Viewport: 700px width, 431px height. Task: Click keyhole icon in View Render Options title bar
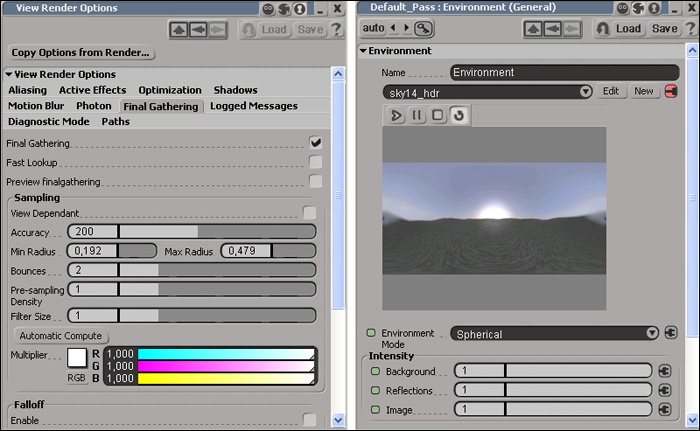300,8
